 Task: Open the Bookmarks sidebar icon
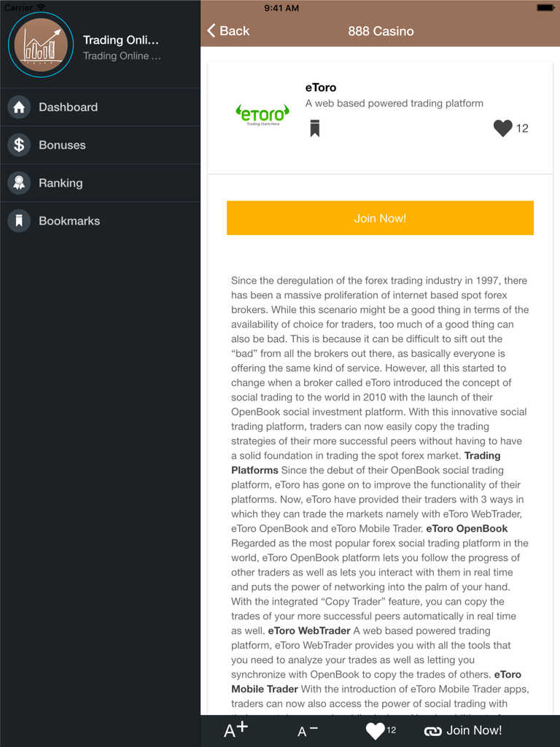[19, 221]
